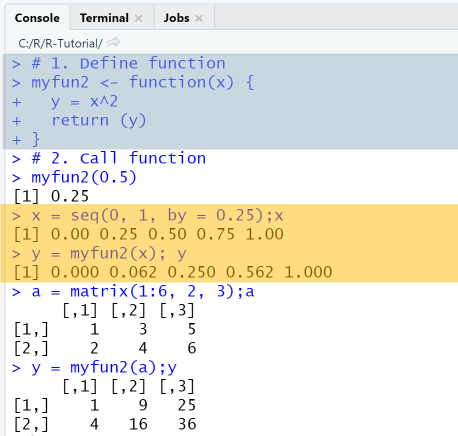Click the value 36 in the matrix output
The height and width of the screenshot is (436, 458).
187,424
